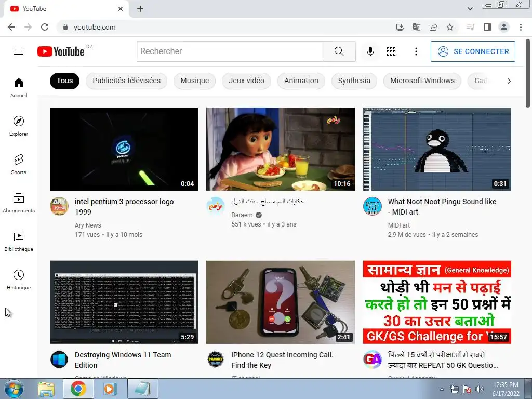Open Shorts in sidebar
The width and height of the screenshot is (532, 399).
click(19, 165)
